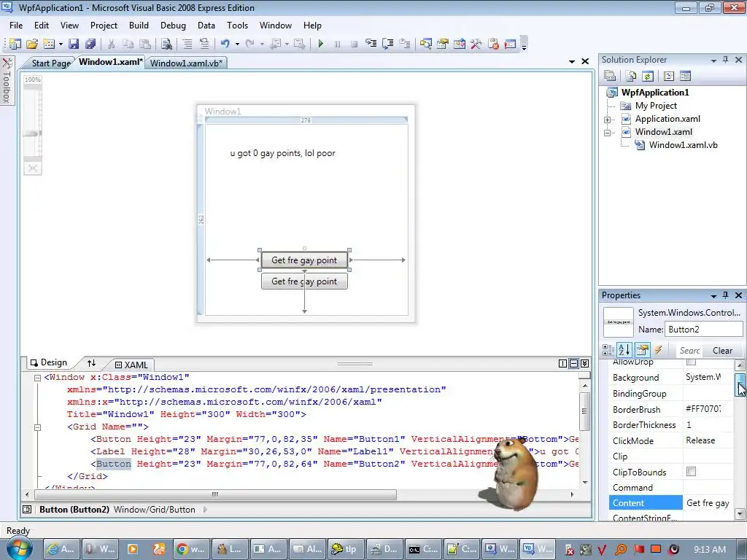Open the Project menu
This screenshot has height=560, width=747.
[104, 26]
